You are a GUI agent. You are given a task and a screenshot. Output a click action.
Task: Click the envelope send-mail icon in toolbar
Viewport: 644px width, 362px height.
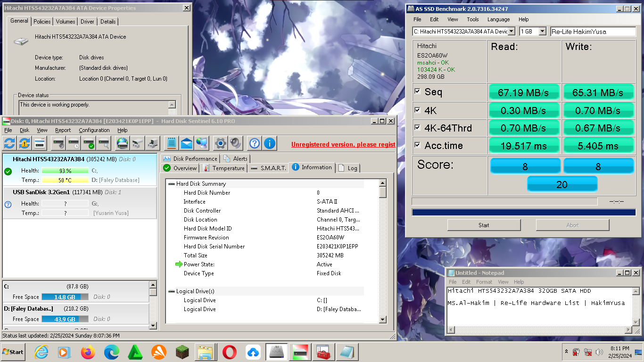pos(187,143)
